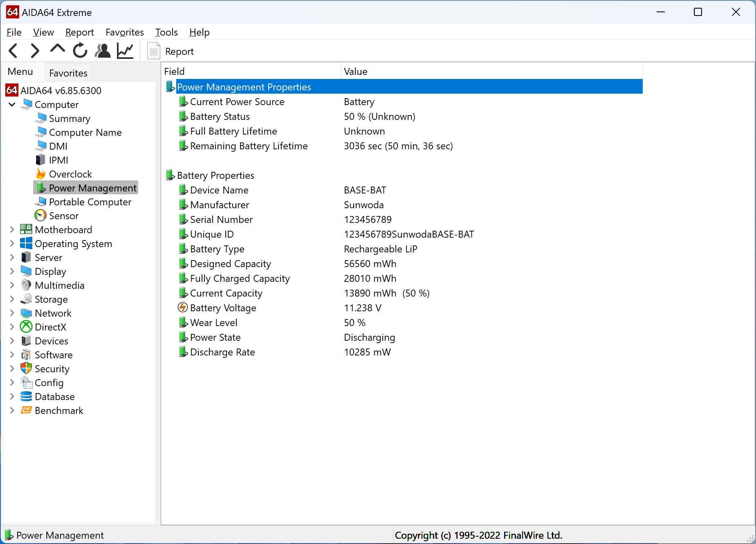Click the Power Management battery tree icon

(40, 188)
